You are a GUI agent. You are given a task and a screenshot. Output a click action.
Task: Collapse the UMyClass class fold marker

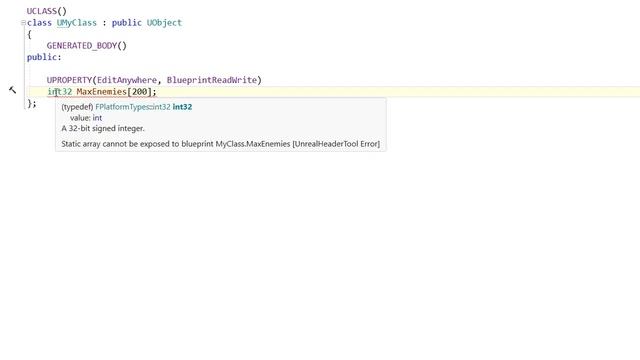pyautogui.click(x=23, y=23)
